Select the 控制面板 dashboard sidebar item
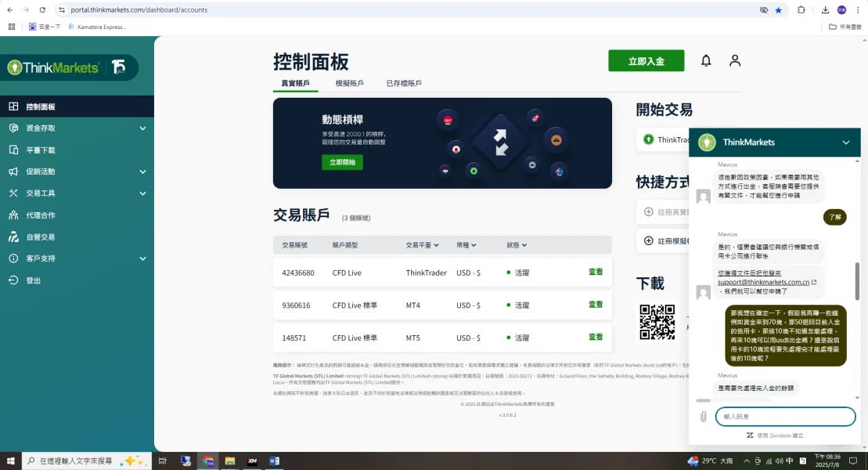This screenshot has width=868, height=470. click(77, 107)
